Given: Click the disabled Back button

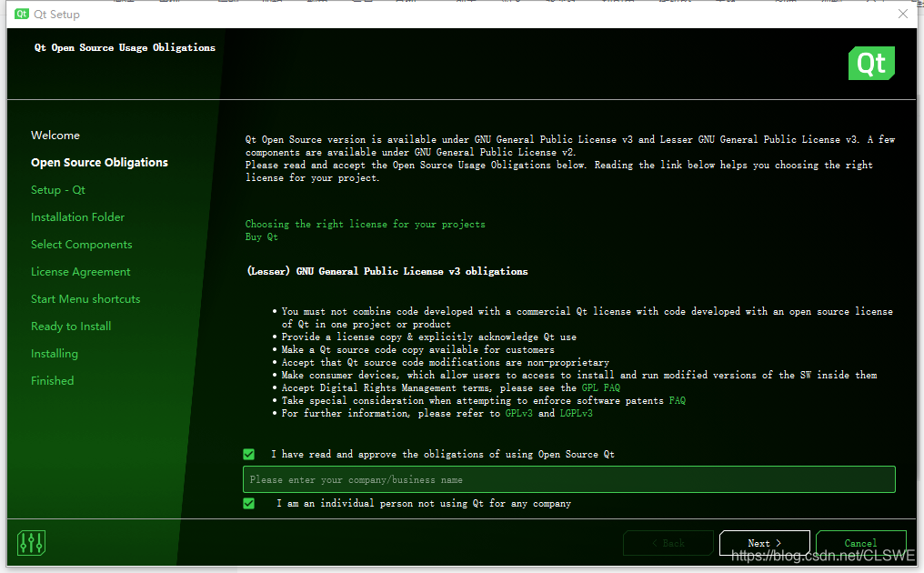Looking at the screenshot, I should [x=668, y=543].
